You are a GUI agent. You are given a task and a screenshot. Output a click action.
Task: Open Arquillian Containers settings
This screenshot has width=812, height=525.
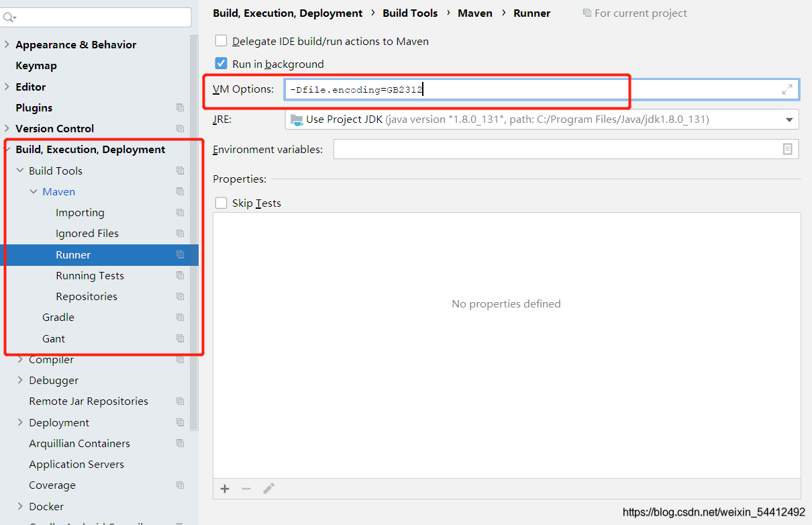tap(80, 443)
